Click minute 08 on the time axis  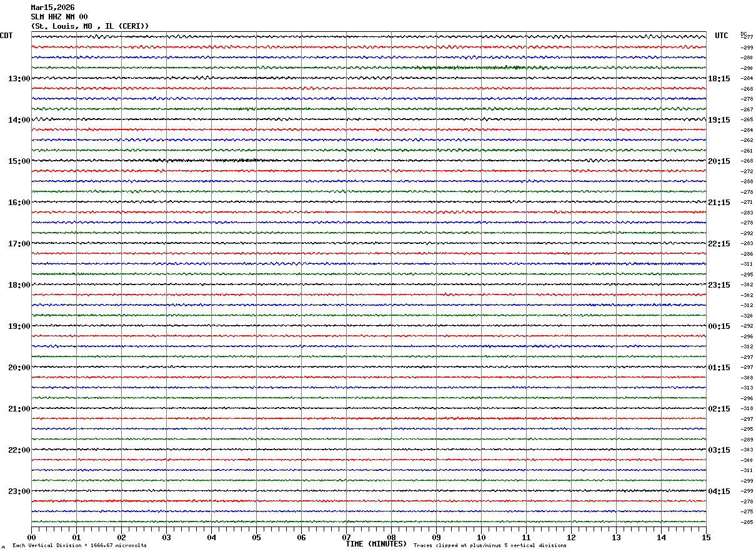(x=391, y=538)
